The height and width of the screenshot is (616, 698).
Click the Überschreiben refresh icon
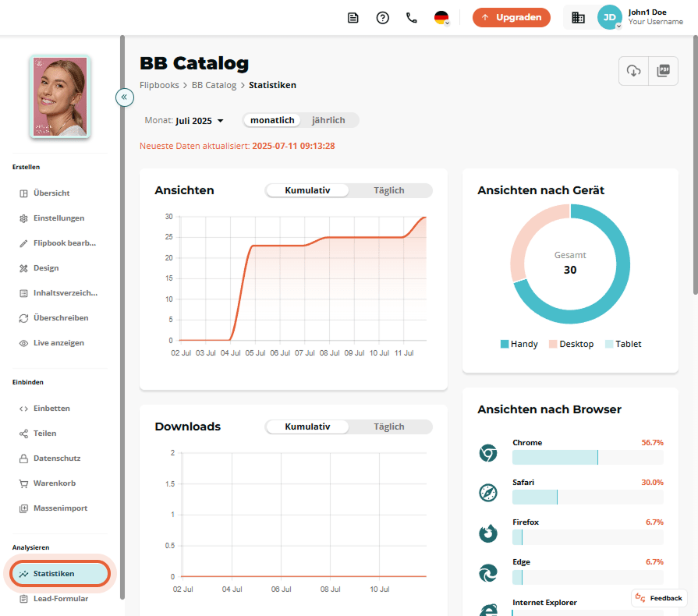pos(23,318)
